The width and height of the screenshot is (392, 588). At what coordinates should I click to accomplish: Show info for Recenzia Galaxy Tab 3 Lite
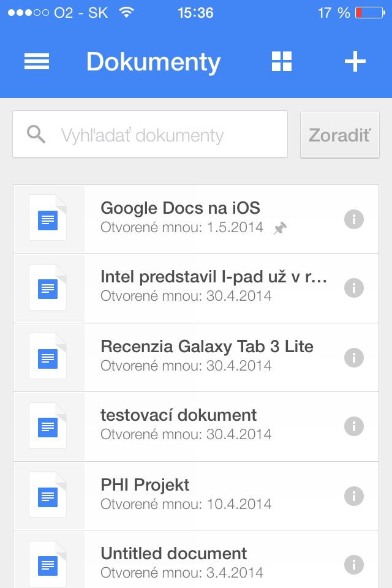(354, 357)
